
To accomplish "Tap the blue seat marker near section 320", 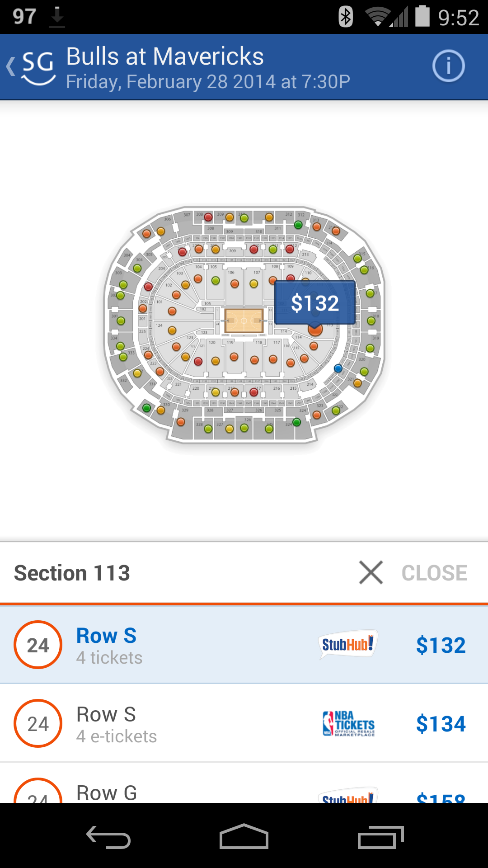I will 338,368.
